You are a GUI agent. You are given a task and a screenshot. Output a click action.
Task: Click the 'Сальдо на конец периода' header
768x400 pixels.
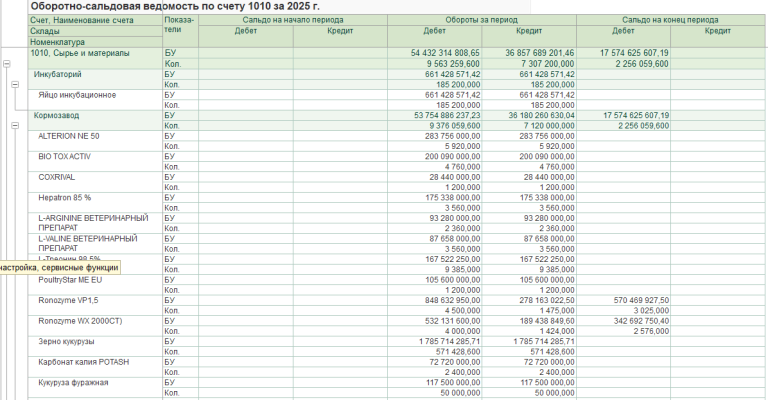point(670,20)
